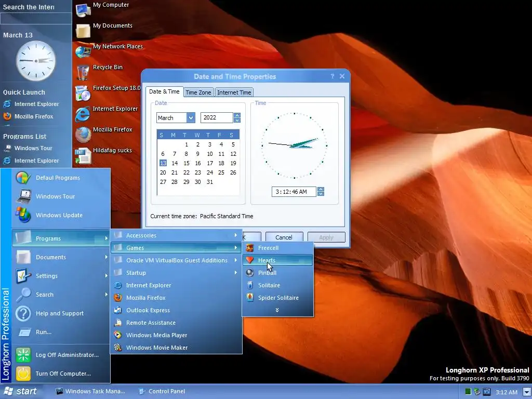Open Internet Explorer in Programs List sidebar
The image size is (532, 399).
pyautogui.click(x=31, y=161)
